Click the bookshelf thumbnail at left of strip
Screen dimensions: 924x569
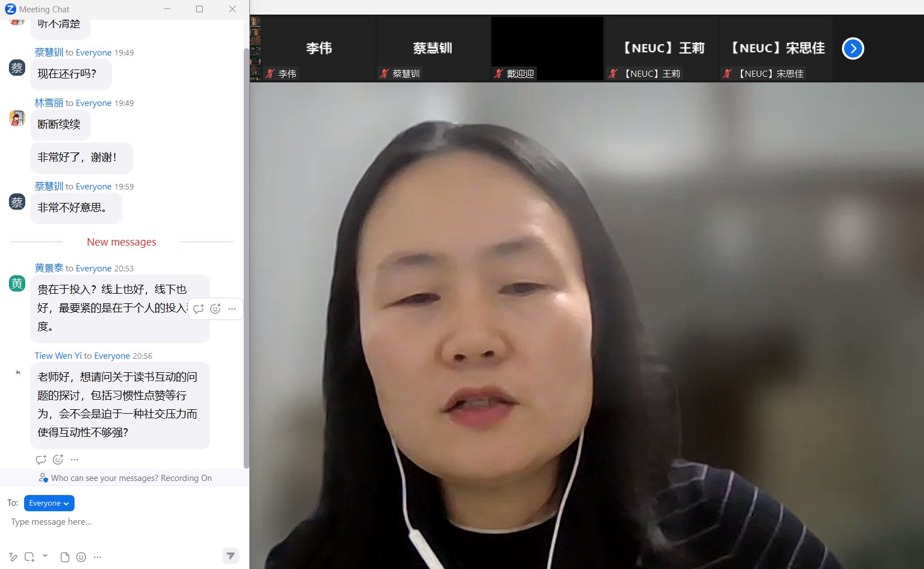pyautogui.click(x=256, y=48)
